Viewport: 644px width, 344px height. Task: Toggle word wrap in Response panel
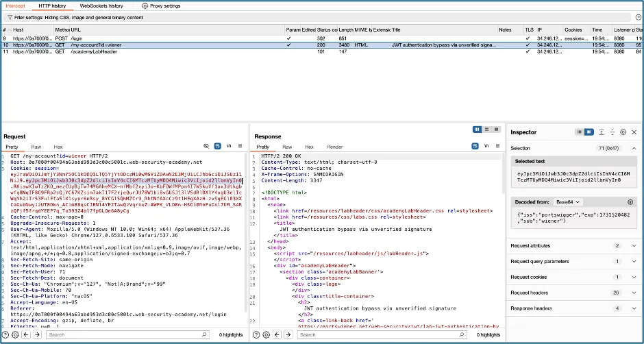coord(475,147)
